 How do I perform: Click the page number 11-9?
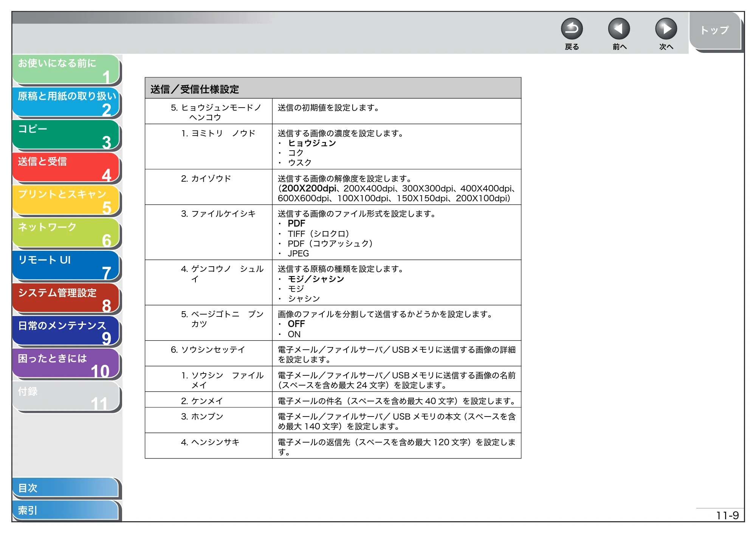(x=727, y=515)
